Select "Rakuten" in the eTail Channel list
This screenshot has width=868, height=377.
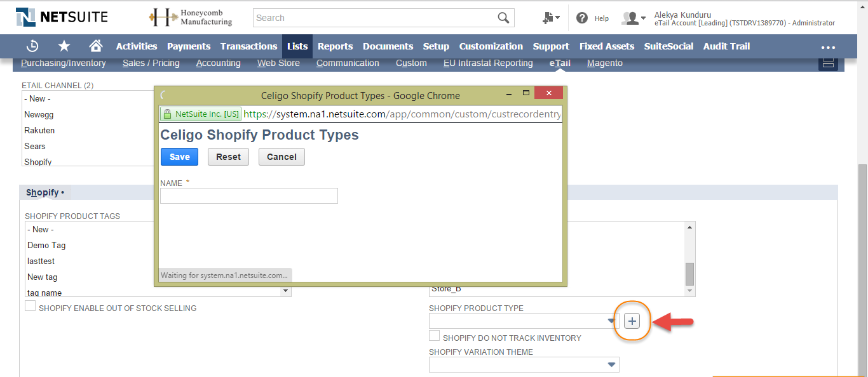coord(39,131)
